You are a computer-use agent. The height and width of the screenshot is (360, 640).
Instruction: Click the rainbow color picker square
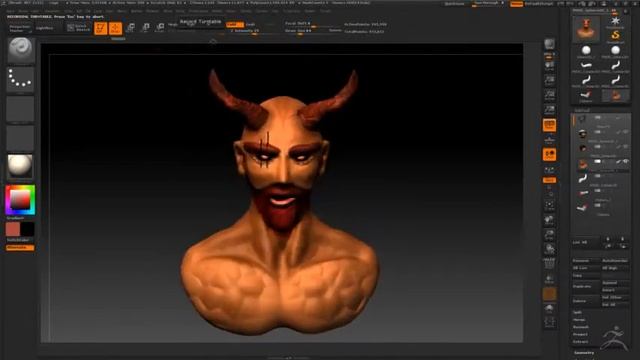point(20,200)
